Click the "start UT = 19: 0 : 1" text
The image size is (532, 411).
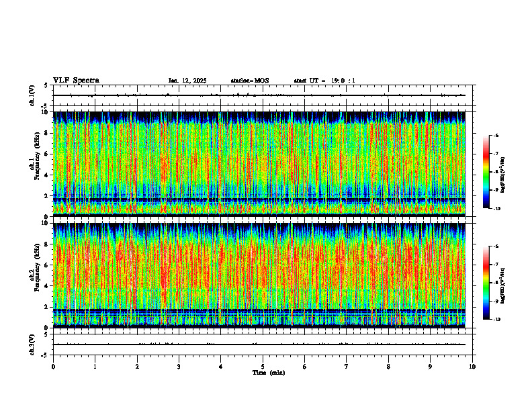pyautogui.click(x=324, y=81)
